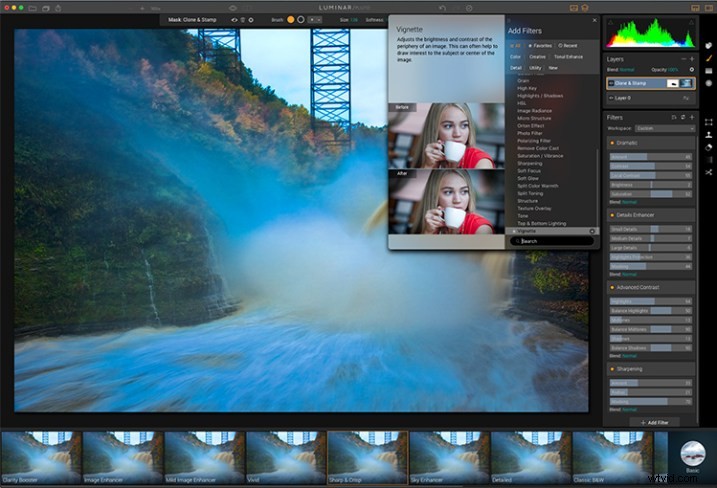717x488 pixels.
Task: Select the Color filter category
Action: tap(515, 57)
